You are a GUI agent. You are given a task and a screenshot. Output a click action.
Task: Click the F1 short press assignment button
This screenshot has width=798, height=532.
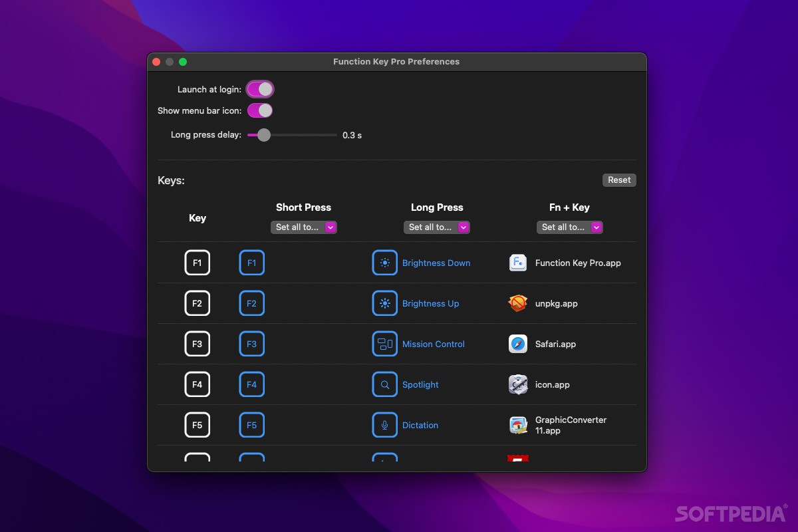coord(251,263)
